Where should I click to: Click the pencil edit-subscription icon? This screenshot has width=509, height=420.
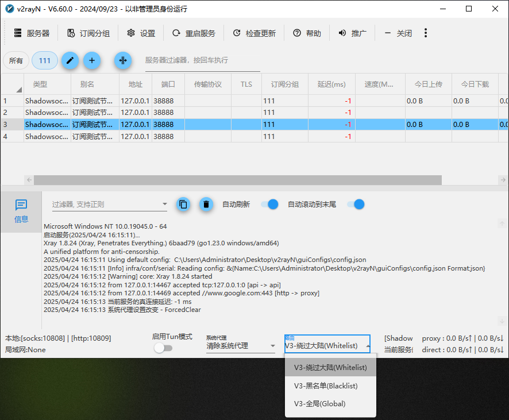tap(70, 60)
